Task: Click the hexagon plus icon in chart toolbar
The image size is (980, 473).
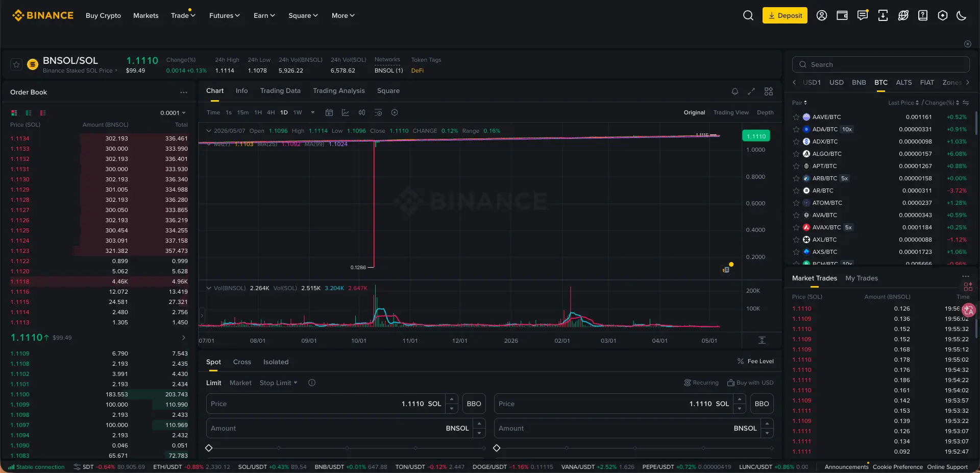Action: [x=395, y=112]
